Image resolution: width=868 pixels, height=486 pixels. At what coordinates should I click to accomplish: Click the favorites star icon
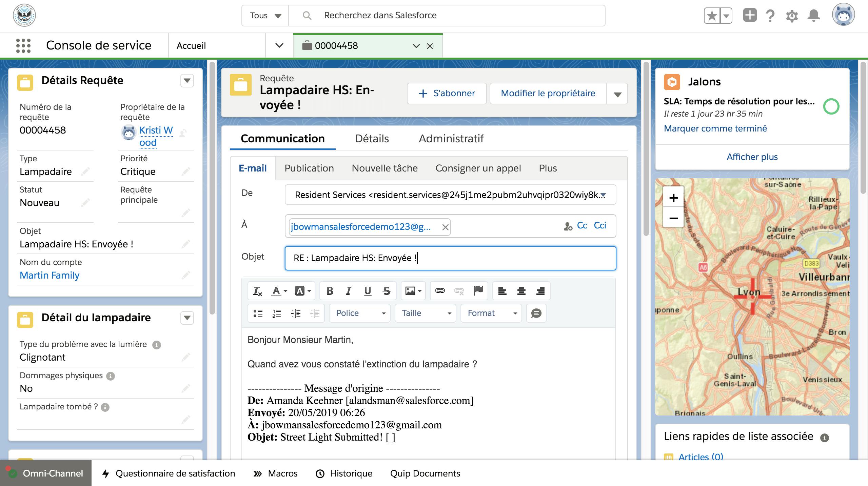[712, 16]
